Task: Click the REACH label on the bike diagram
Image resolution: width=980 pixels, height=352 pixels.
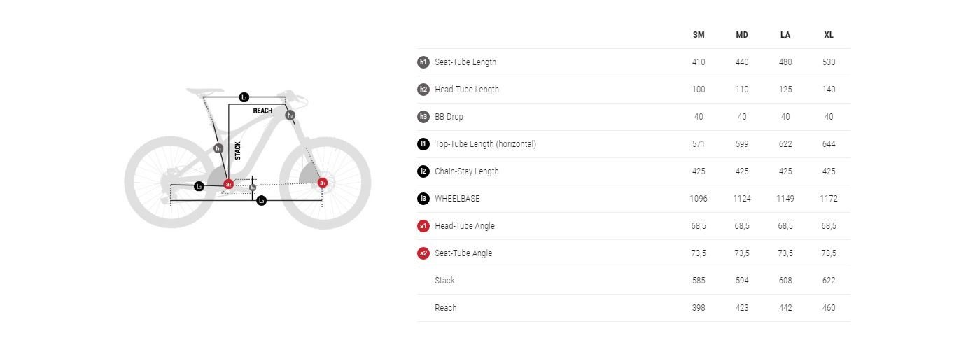Action: pyautogui.click(x=262, y=111)
